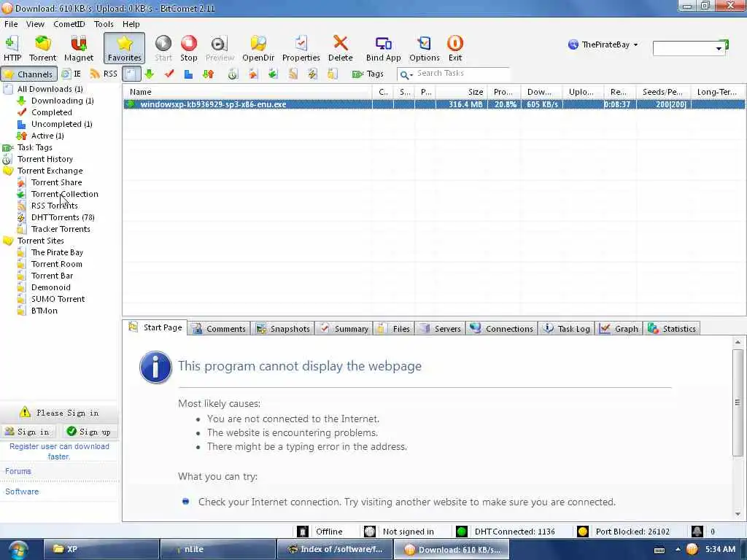Select Completed in sidebar tree
This screenshot has width=747, height=560.
pos(52,112)
